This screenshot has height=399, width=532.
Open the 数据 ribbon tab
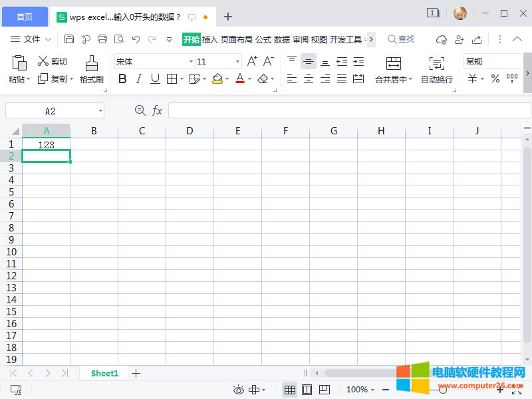tap(282, 39)
